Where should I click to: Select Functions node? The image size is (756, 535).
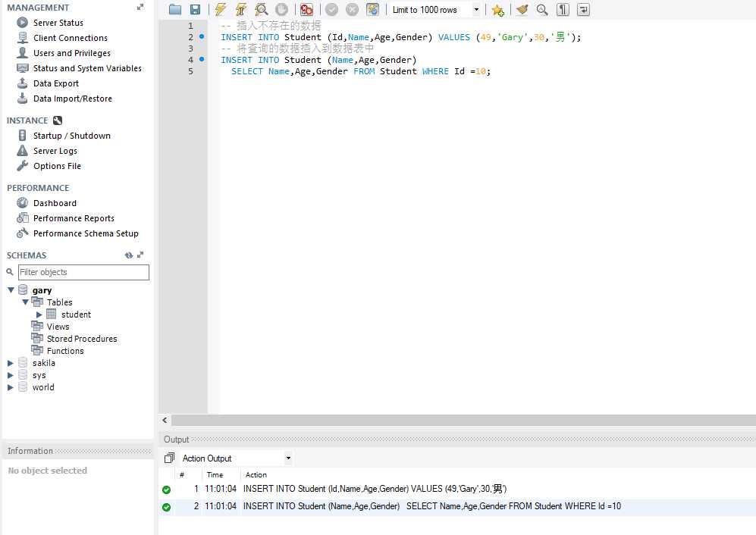(65, 351)
